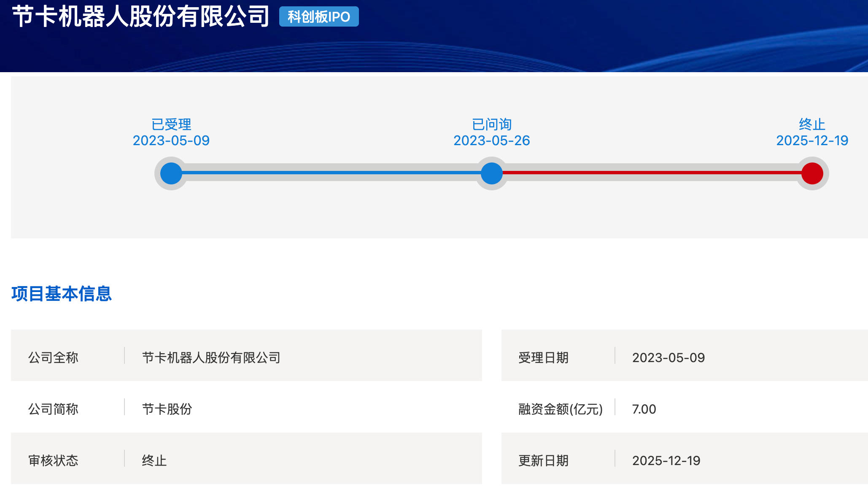Image resolution: width=868 pixels, height=487 pixels.
Task: Click the date 2025-12-19 under 终止 stage
Action: point(812,141)
